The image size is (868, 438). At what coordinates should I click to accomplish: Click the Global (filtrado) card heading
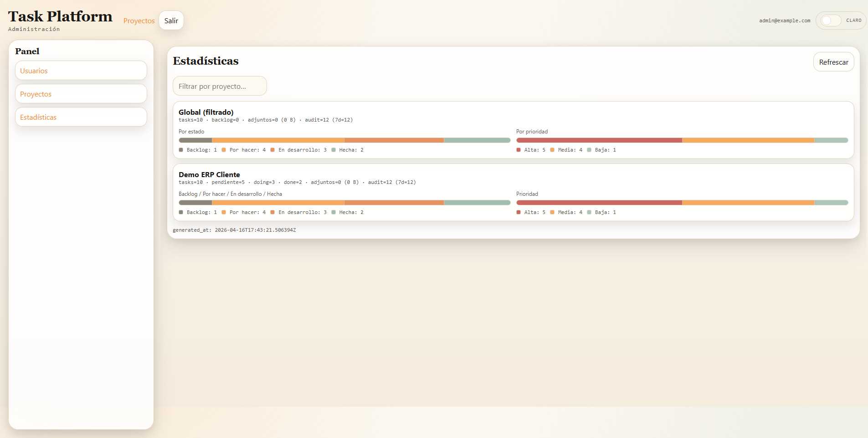pos(206,112)
